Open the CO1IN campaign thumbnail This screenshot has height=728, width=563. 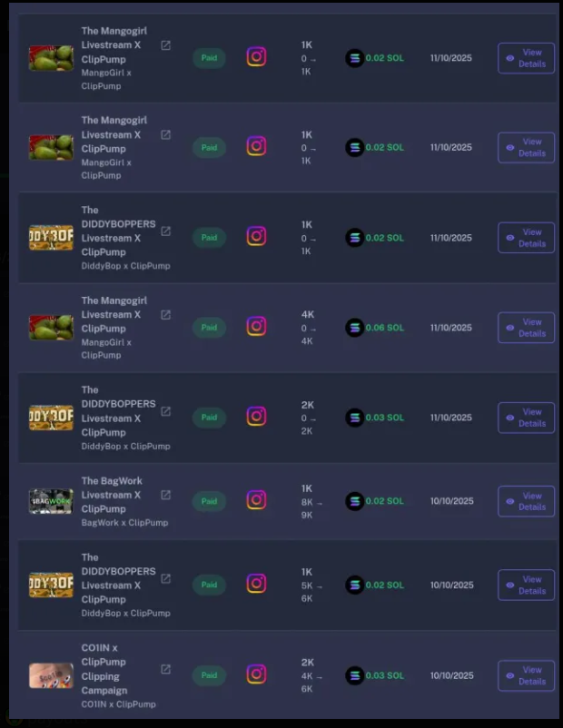51,675
